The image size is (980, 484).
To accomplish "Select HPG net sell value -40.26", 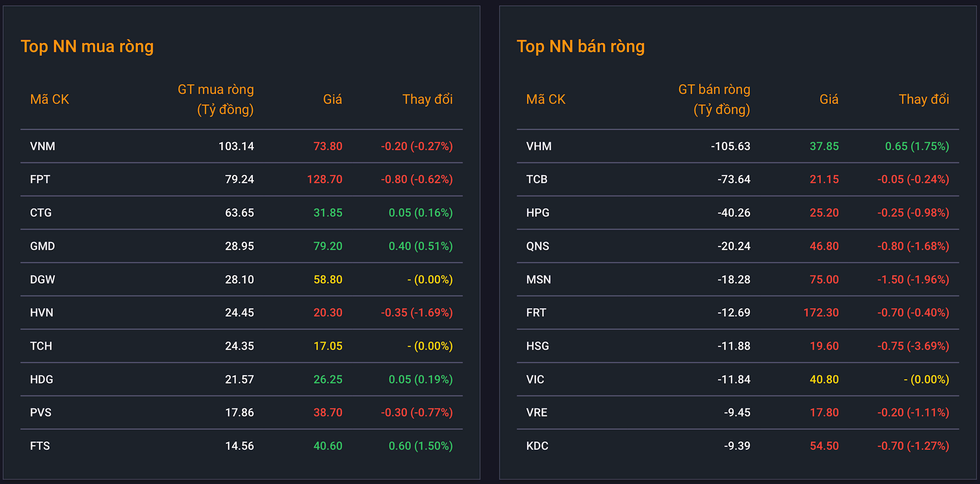I will pyautogui.click(x=734, y=213).
